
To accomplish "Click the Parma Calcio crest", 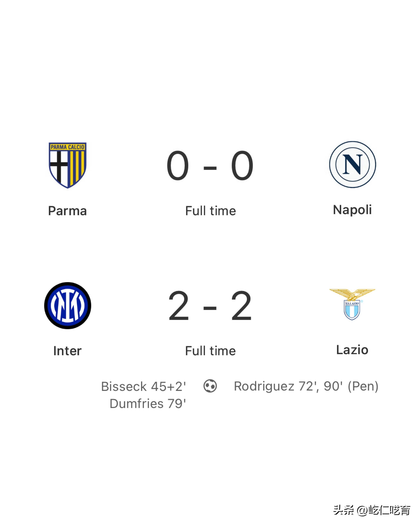I will click(68, 165).
